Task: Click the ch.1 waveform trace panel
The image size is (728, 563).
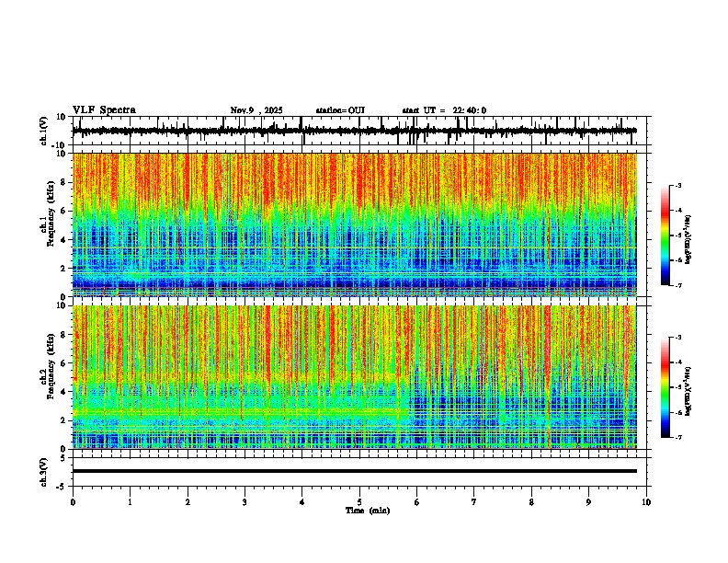Action: tap(359, 131)
